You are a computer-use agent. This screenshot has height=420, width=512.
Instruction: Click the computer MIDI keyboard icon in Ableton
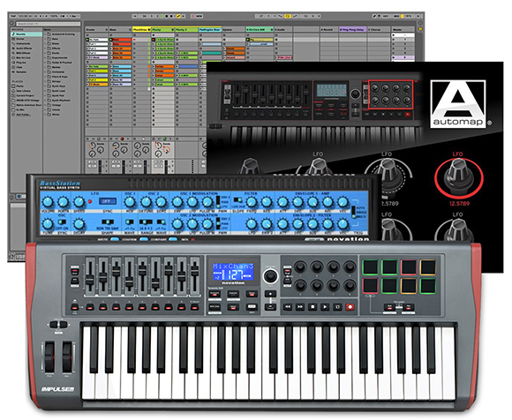pyautogui.click(x=379, y=16)
